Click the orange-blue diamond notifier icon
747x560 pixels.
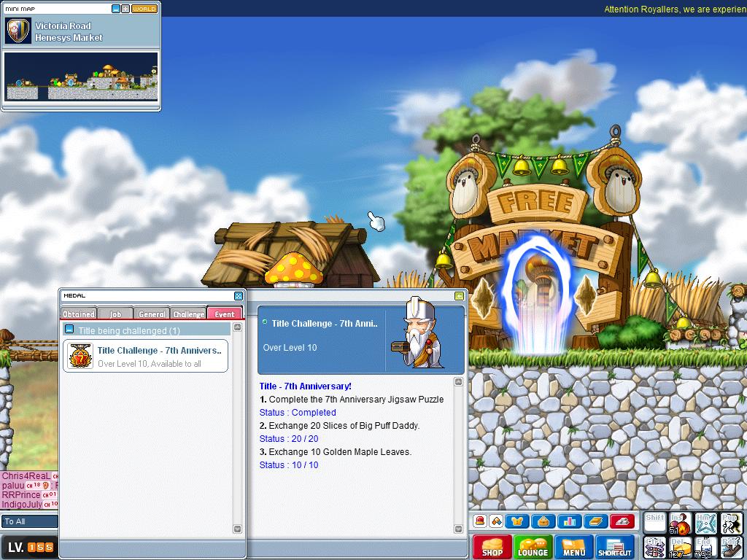point(496,521)
